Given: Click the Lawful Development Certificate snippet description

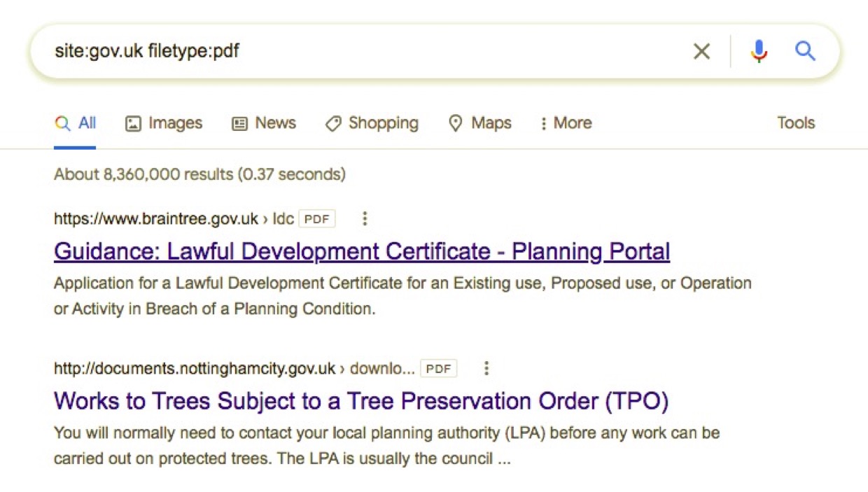Looking at the screenshot, I should click(402, 296).
